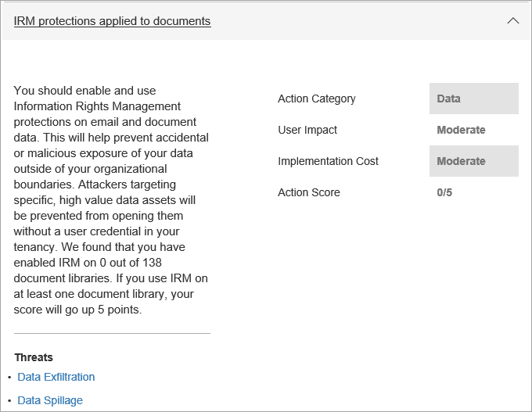Screen dimensions: 532x412
Task: Click the Data value of Action Category
Action: pos(448,99)
